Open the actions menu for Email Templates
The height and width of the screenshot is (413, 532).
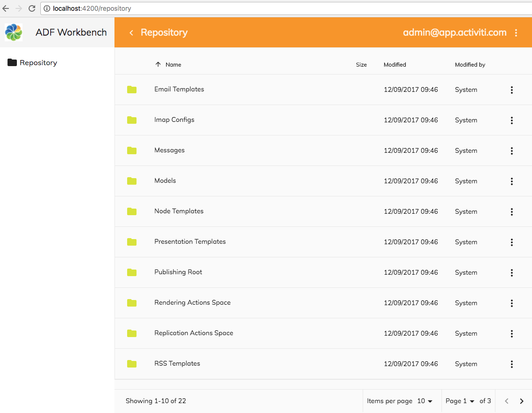pyautogui.click(x=511, y=90)
